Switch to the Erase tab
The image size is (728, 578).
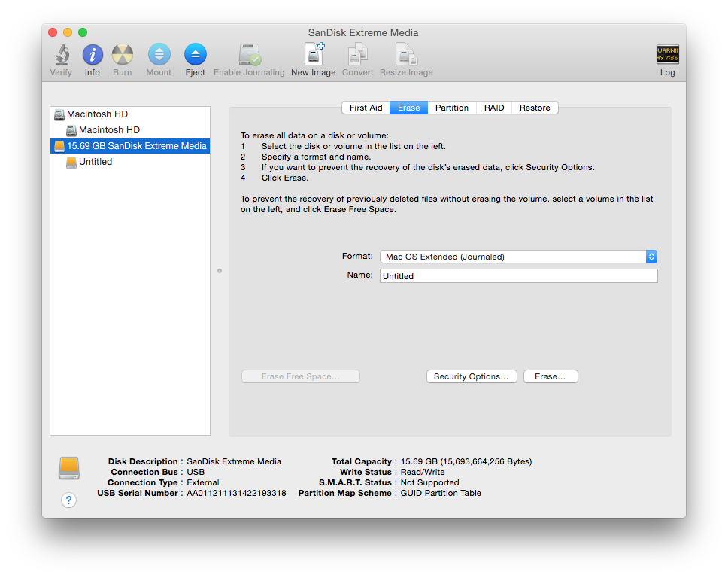click(408, 108)
